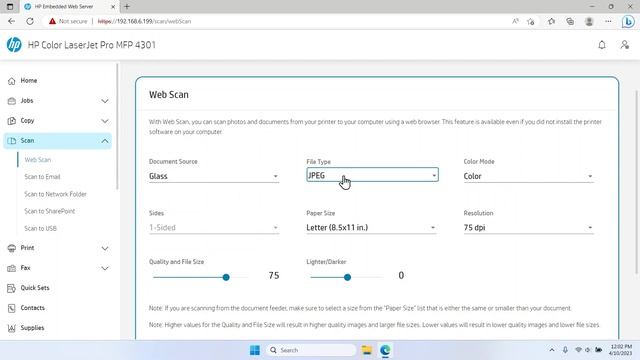Close the HP Embedded Web Server tab

point(113,7)
